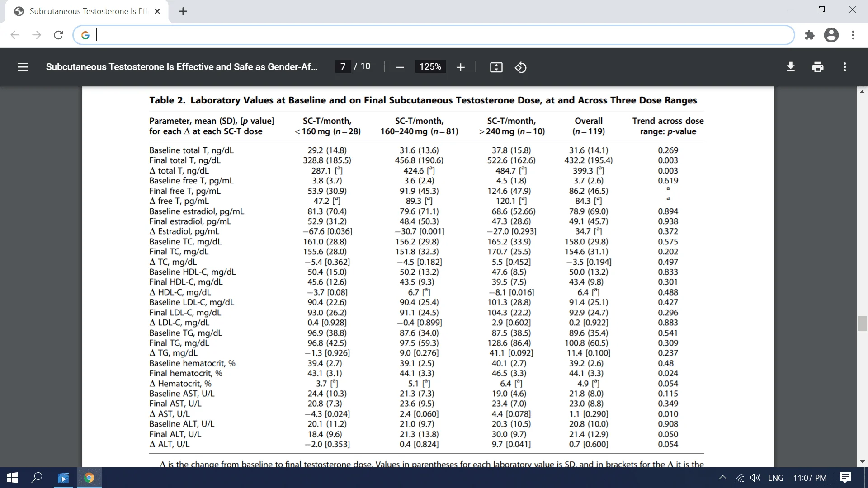Open the PDF sidebar menu (hamburger icon)

pyautogui.click(x=23, y=67)
